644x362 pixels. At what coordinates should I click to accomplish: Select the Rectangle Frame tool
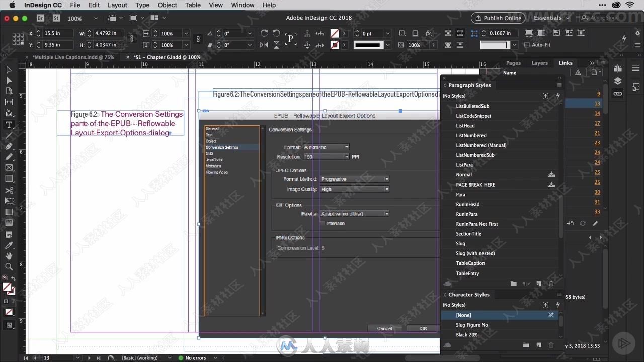9,167
